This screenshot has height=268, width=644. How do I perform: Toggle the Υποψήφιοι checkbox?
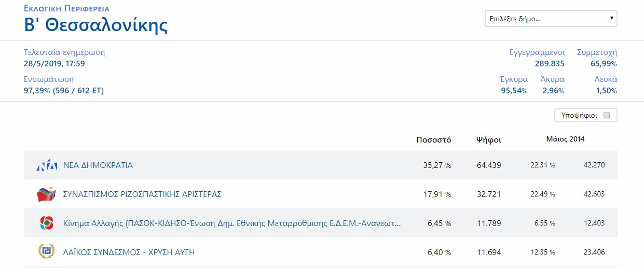coord(607,115)
